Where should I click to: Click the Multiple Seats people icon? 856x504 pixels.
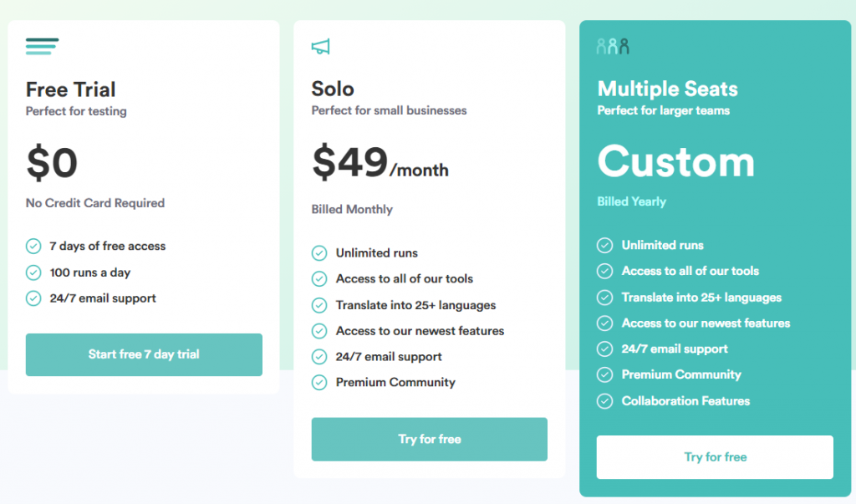[x=613, y=47]
